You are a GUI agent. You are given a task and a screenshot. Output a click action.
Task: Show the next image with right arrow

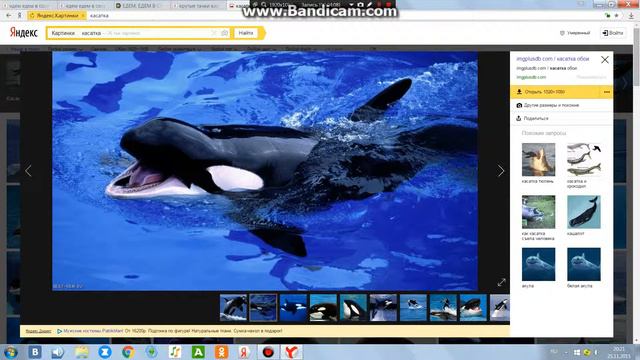pos(501,171)
